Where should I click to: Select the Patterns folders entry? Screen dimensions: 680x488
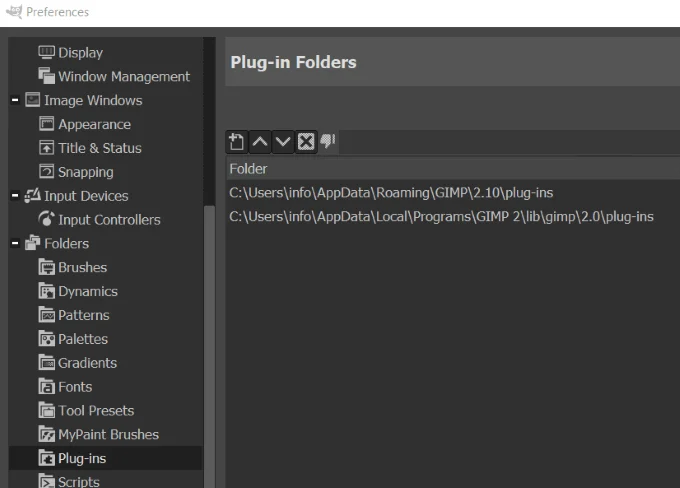click(x=84, y=315)
